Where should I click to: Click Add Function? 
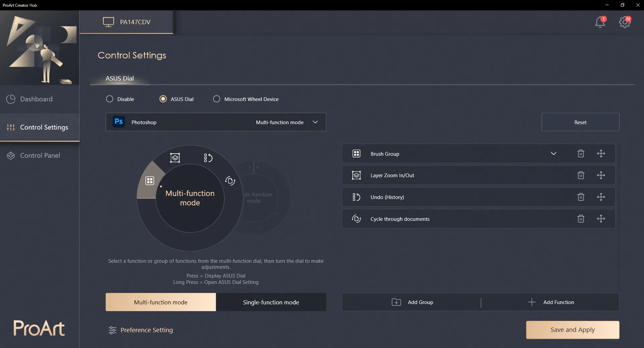tap(551, 302)
